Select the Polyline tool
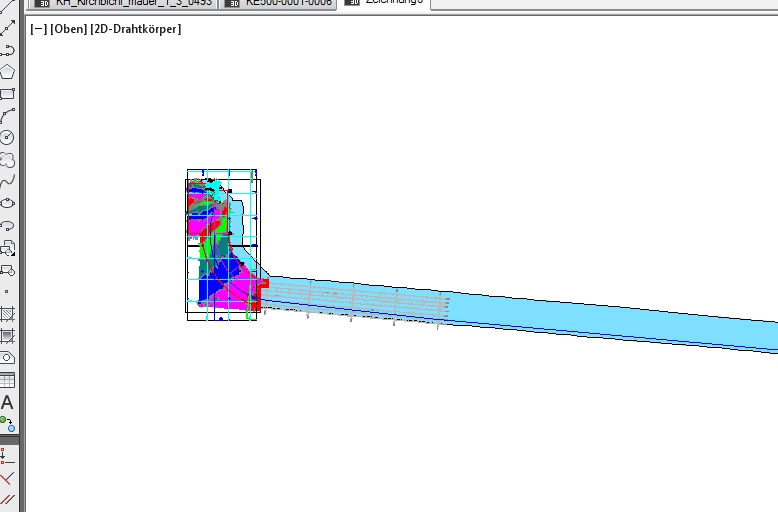The image size is (778, 512). click(x=7, y=50)
